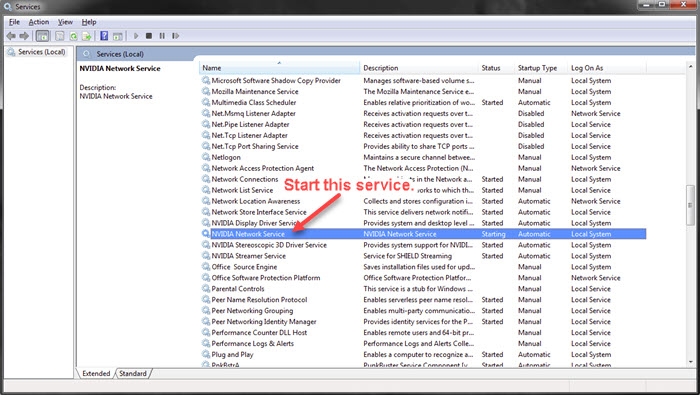Open the File menu
The image size is (700, 395).
click(14, 22)
